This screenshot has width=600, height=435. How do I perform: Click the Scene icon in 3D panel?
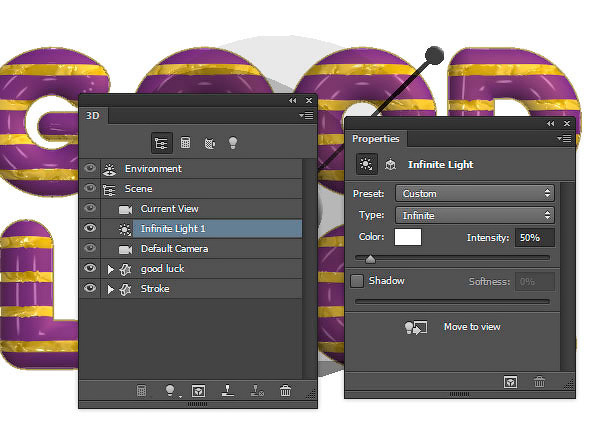[x=109, y=189]
